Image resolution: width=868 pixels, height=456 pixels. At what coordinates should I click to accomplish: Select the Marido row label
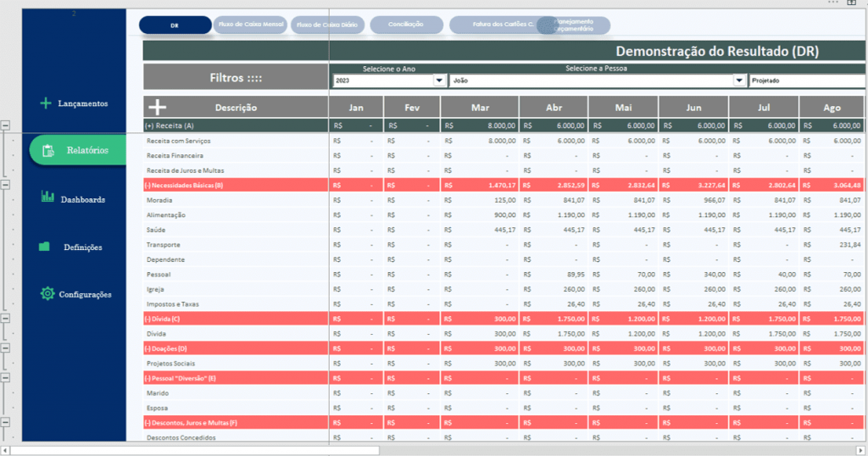[158, 393]
